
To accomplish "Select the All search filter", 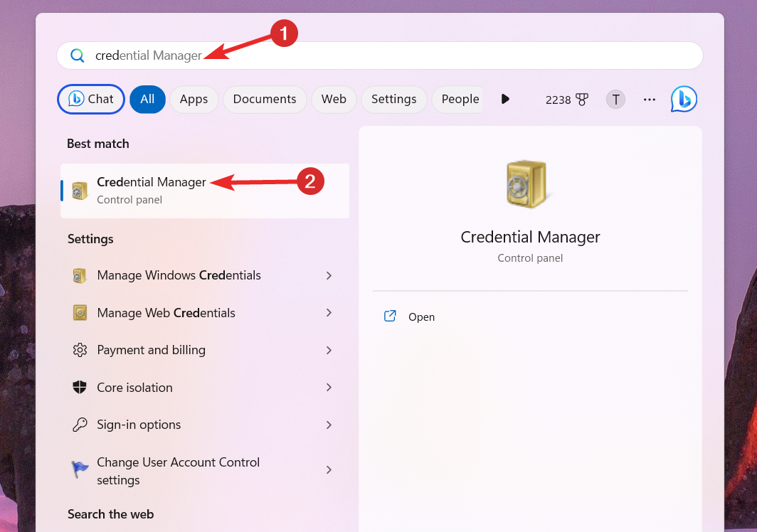I will (147, 100).
